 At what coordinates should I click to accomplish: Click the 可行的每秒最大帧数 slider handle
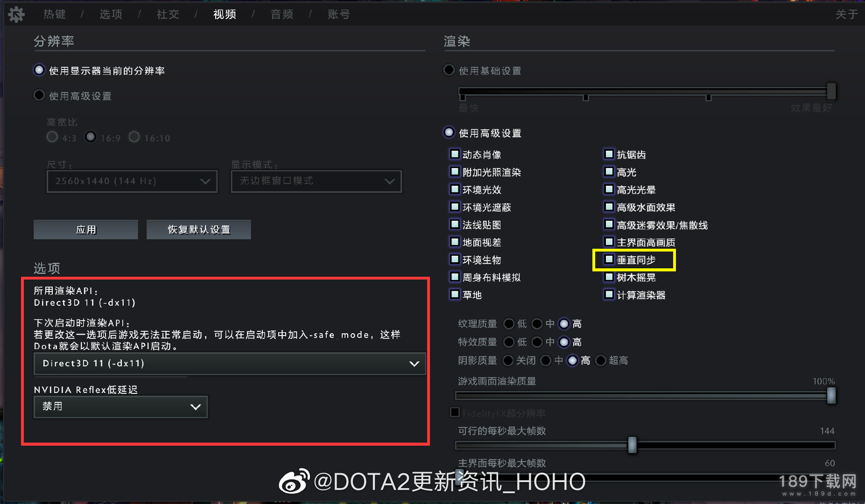633,445
